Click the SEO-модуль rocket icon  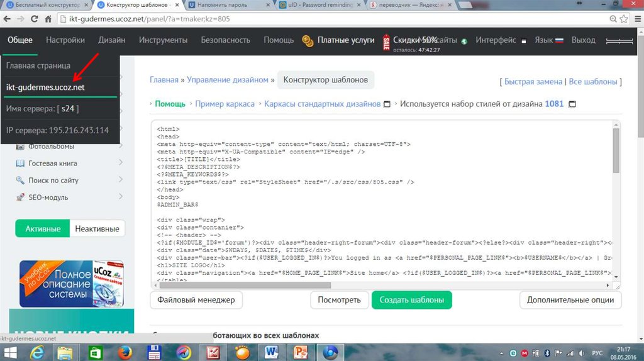coord(21,197)
